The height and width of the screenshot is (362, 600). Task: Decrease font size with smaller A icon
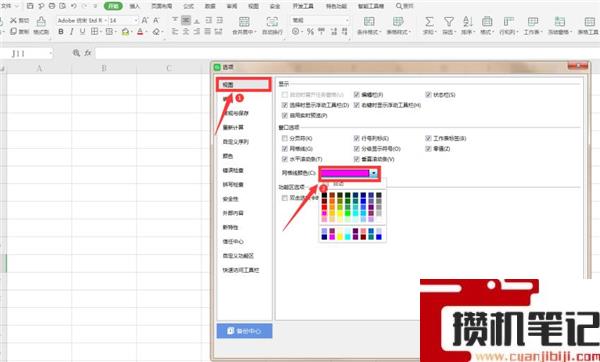point(156,20)
